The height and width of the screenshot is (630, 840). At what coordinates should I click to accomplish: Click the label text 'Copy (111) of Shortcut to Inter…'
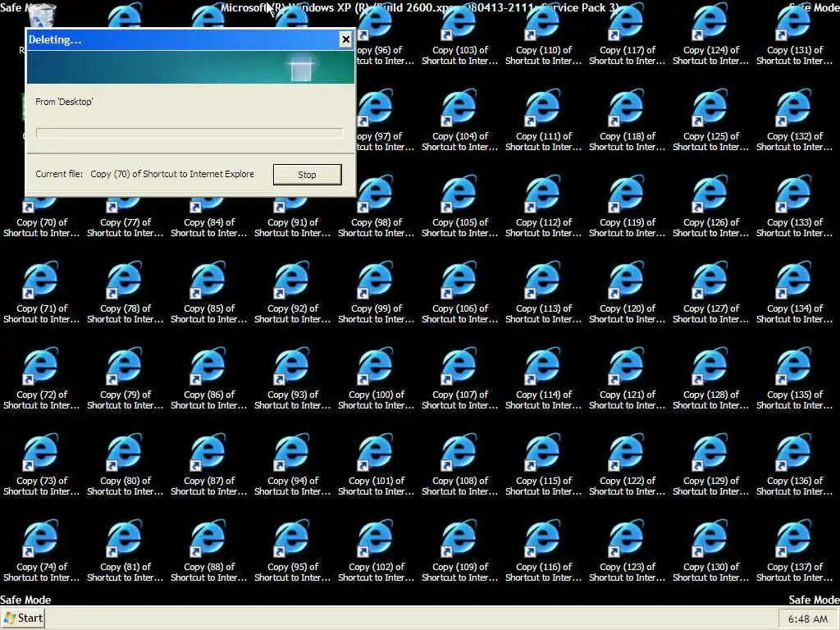point(543,141)
